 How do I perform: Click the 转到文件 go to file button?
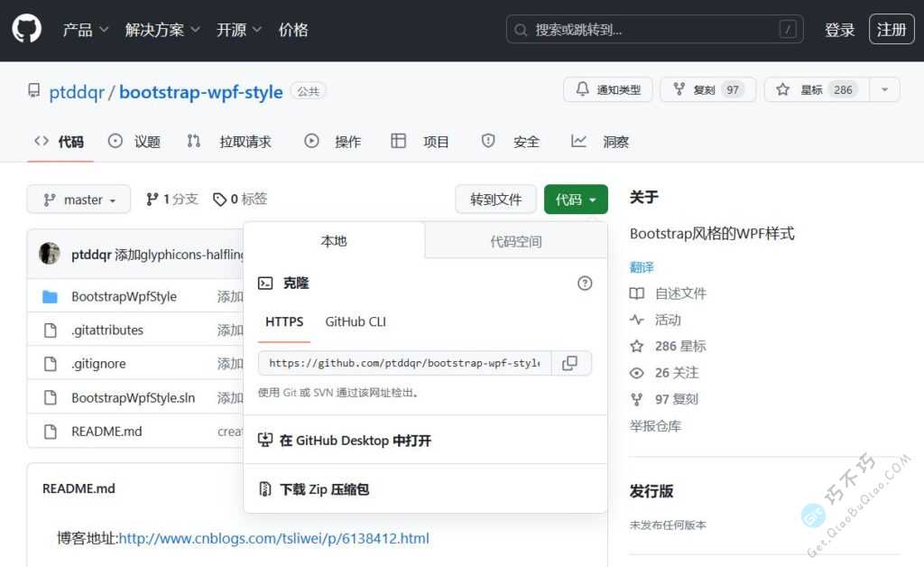[x=495, y=200]
